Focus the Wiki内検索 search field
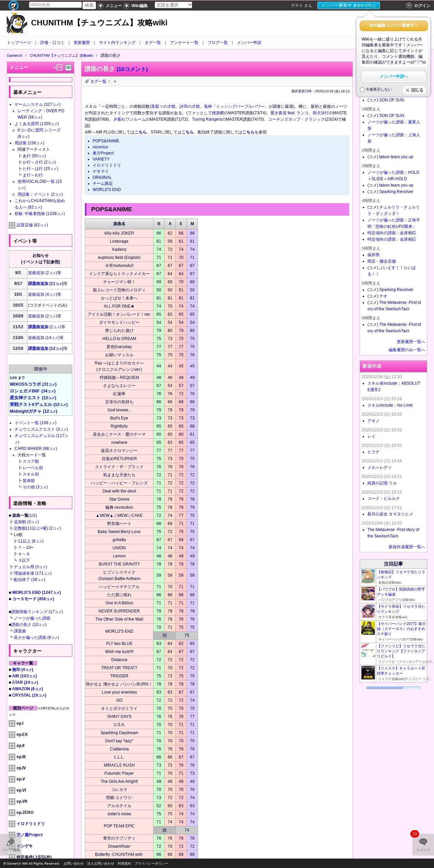The height and width of the screenshot is (868, 434). pyautogui.click(x=55, y=5)
